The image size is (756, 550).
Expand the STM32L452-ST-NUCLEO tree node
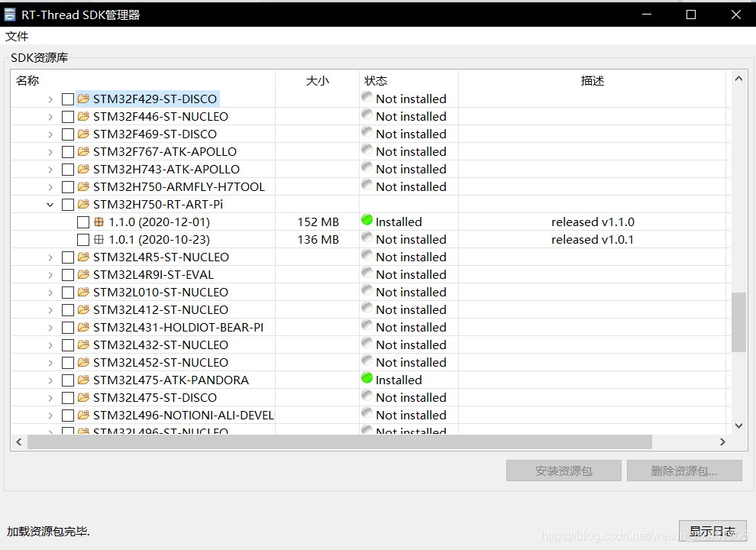(50, 363)
